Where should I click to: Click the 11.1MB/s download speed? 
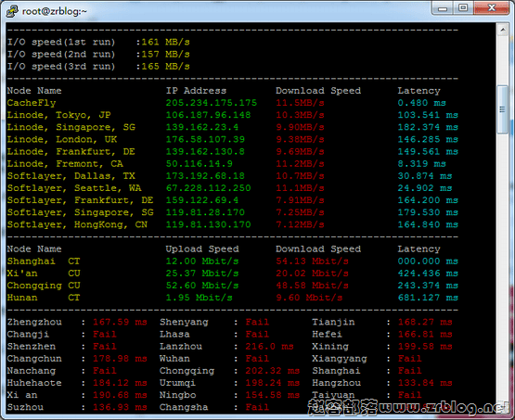[300, 187]
